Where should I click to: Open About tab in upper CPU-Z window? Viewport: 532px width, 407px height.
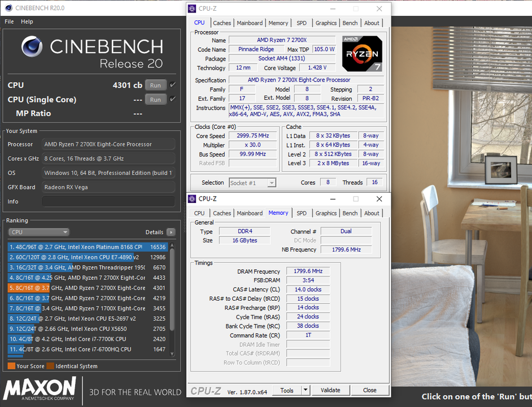pos(372,23)
